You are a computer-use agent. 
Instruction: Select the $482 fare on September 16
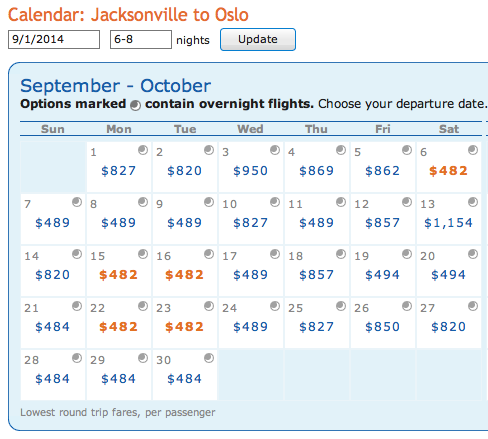pos(184,275)
